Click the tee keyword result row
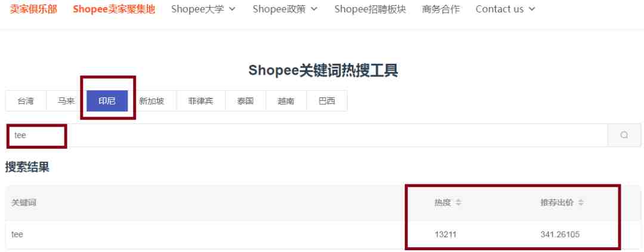 323,235
